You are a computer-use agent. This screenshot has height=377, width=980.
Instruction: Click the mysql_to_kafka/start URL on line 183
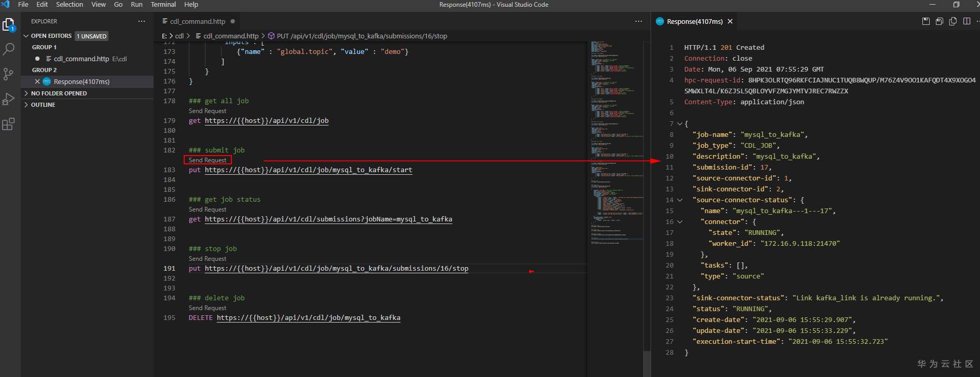point(309,170)
